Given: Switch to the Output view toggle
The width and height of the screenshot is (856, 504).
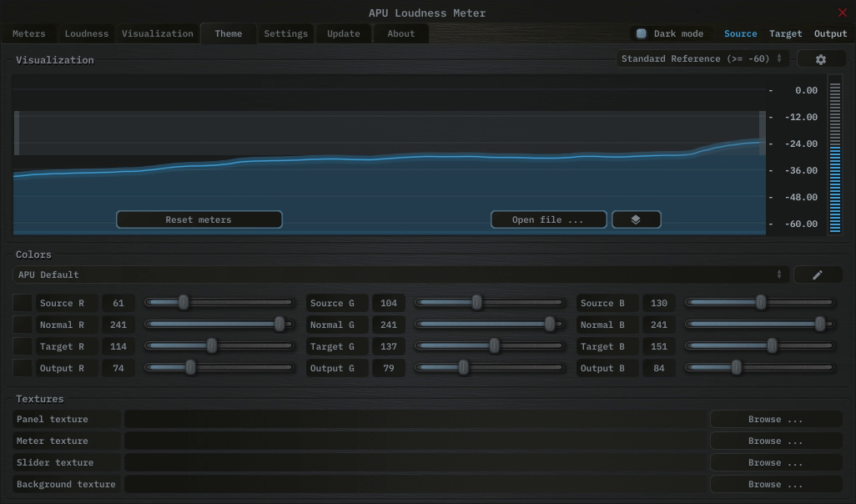Looking at the screenshot, I should tap(830, 34).
